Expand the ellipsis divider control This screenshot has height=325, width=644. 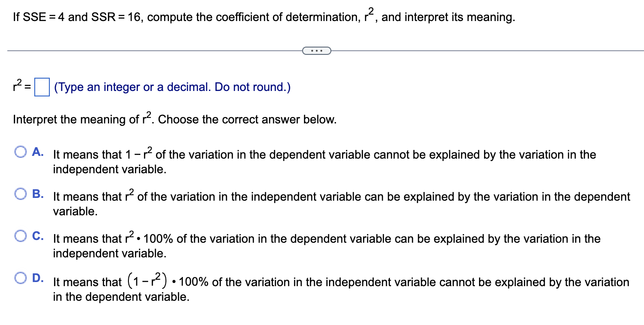(x=317, y=51)
